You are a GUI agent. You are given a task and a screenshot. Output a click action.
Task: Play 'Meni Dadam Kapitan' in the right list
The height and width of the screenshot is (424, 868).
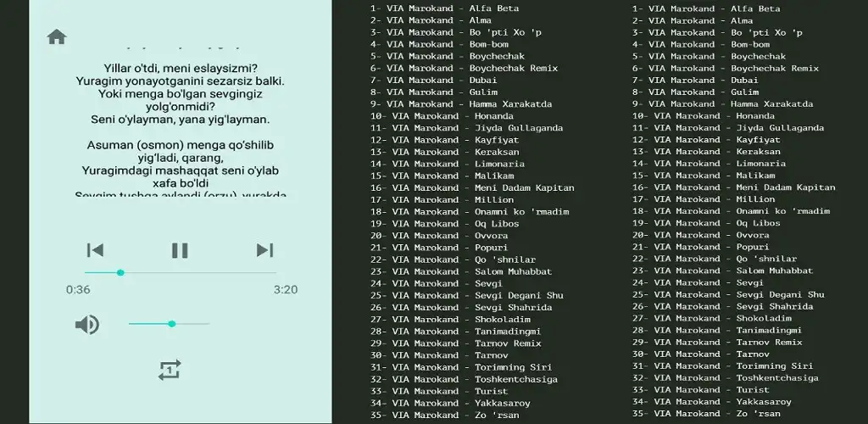[x=733, y=187]
